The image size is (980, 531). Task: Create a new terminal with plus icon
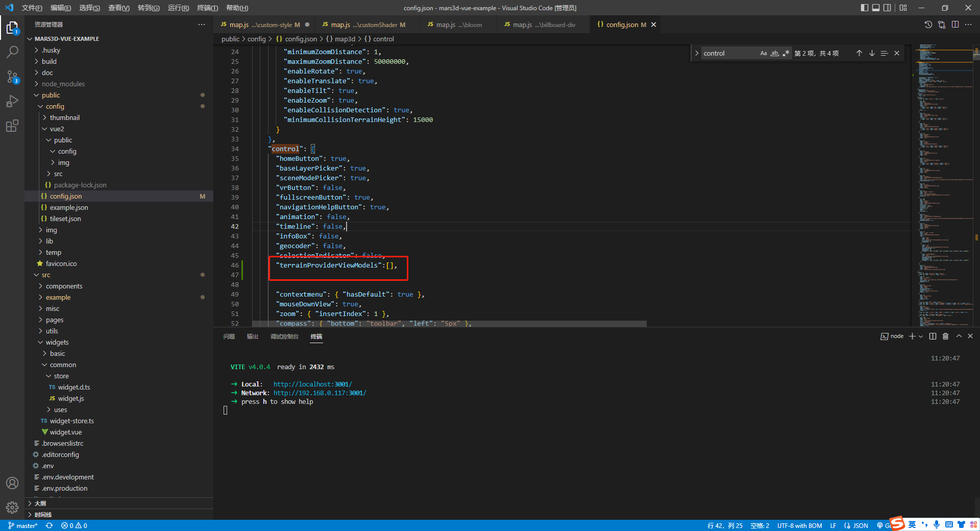(x=912, y=336)
